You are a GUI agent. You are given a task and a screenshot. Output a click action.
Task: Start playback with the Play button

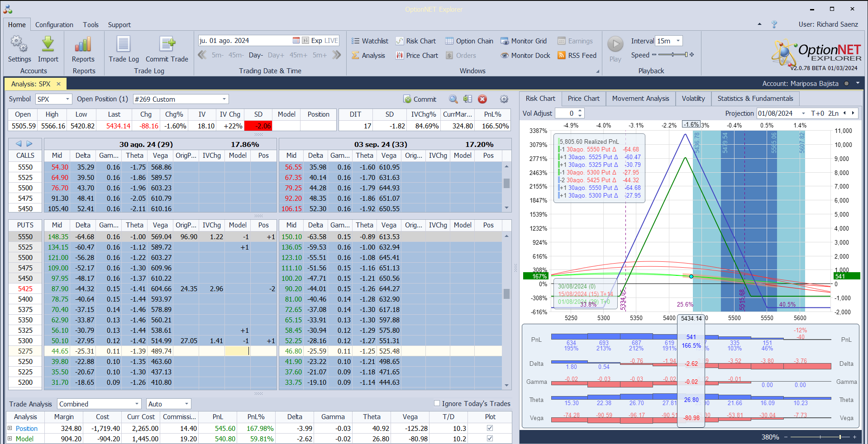coord(615,49)
